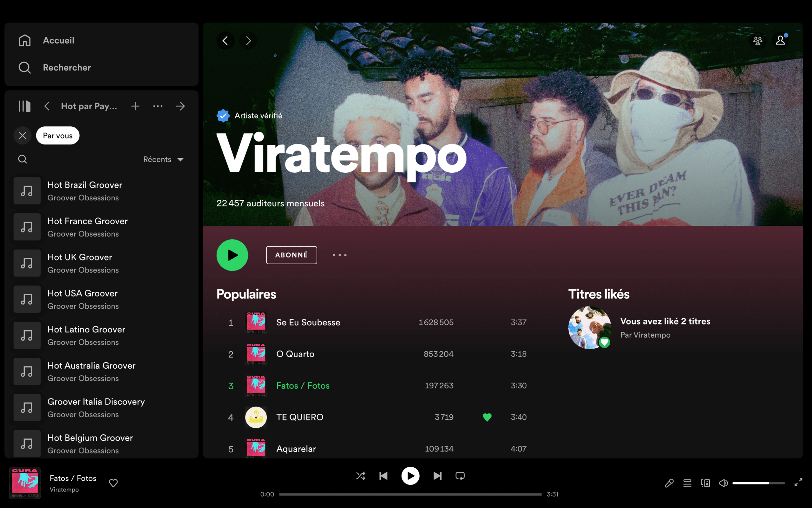Image resolution: width=812 pixels, height=508 pixels.
Task: Open the Rechercher search page
Action: (55, 68)
